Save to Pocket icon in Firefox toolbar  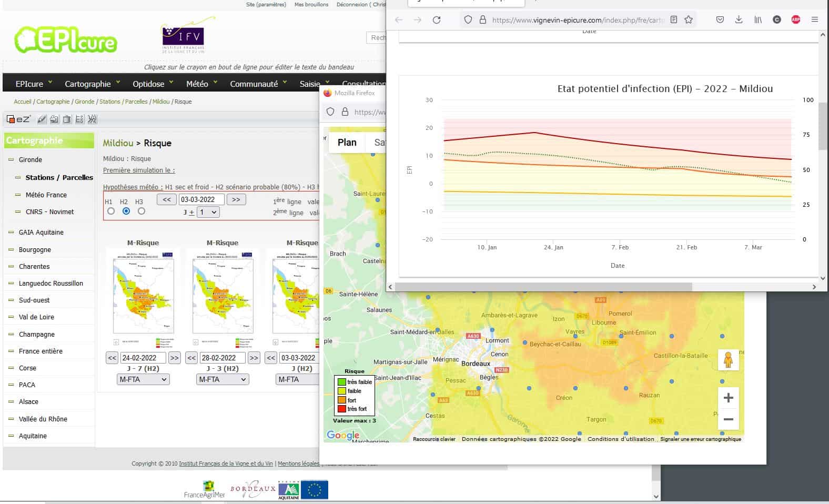coord(720,20)
